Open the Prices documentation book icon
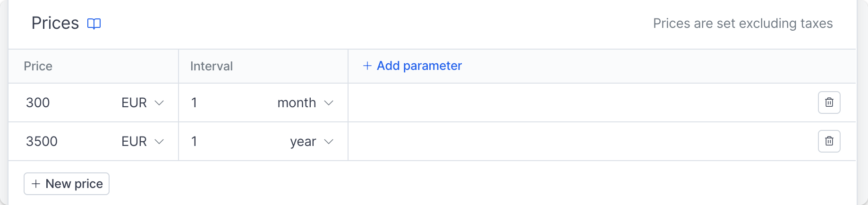This screenshot has width=868, height=205. point(94,24)
